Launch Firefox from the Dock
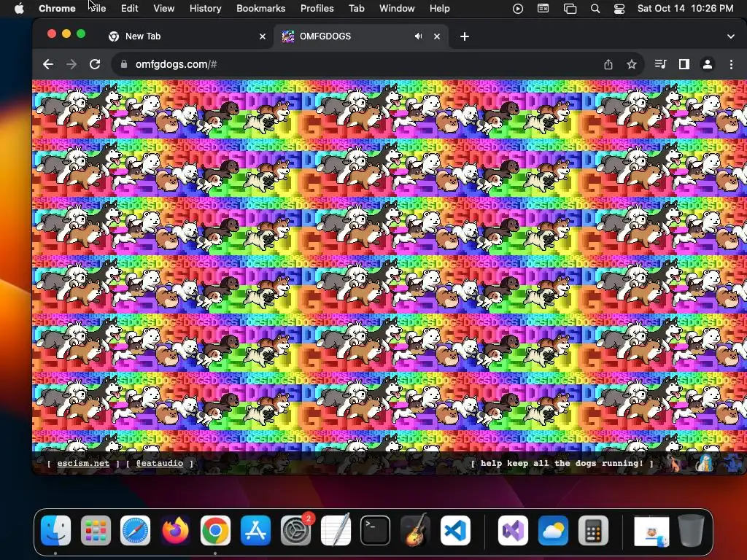Viewport: 747px width, 560px height. [x=175, y=530]
